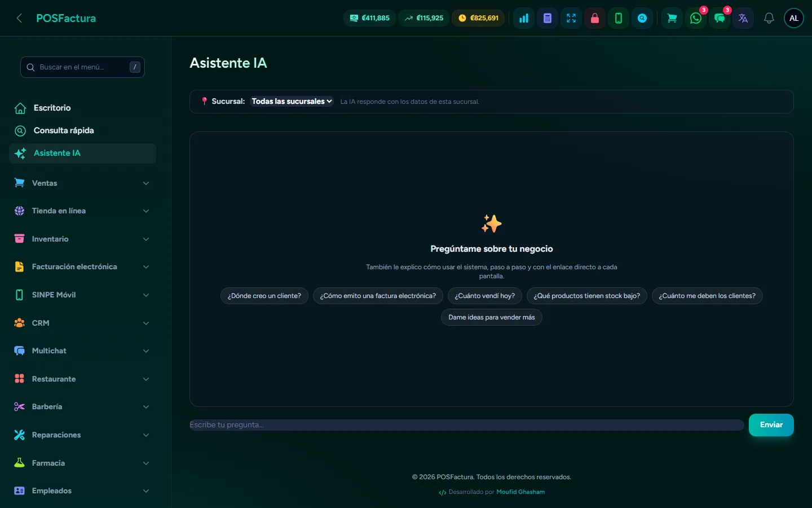Image resolution: width=812 pixels, height=508 pixels.
Task: Open Consulta rápida in the sidebar
Action: [x=82, y=130]
